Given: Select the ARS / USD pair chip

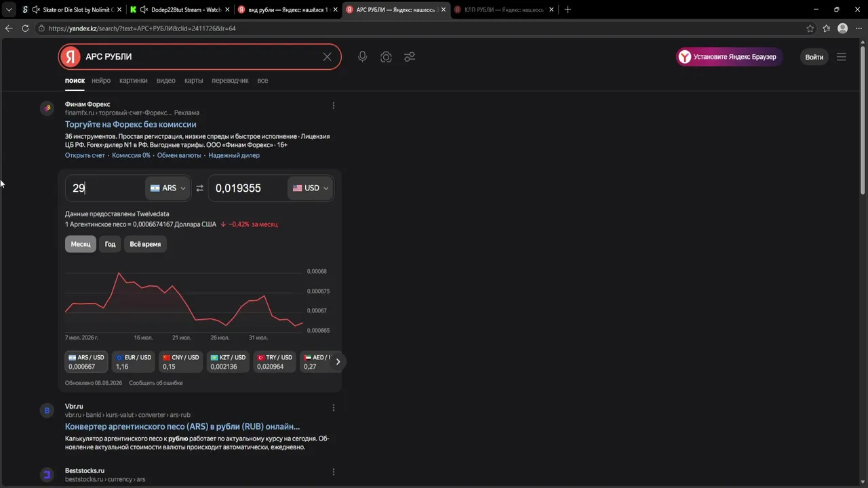Looking at the screenshot, I should tap(86, 362).
